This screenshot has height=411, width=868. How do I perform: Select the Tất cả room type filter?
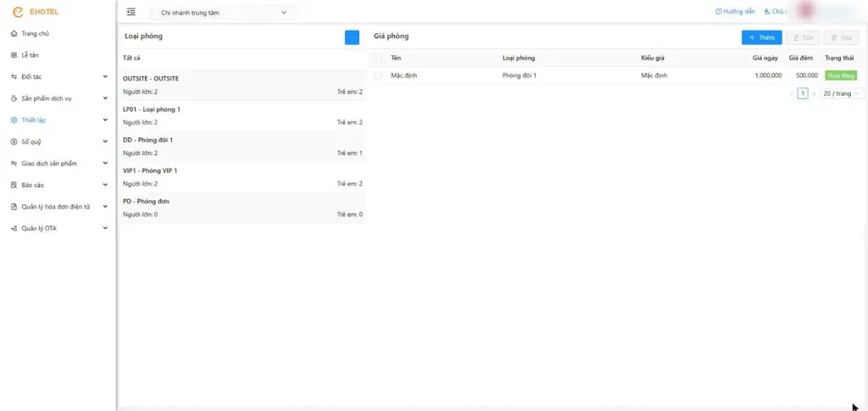tap(242, 58)
